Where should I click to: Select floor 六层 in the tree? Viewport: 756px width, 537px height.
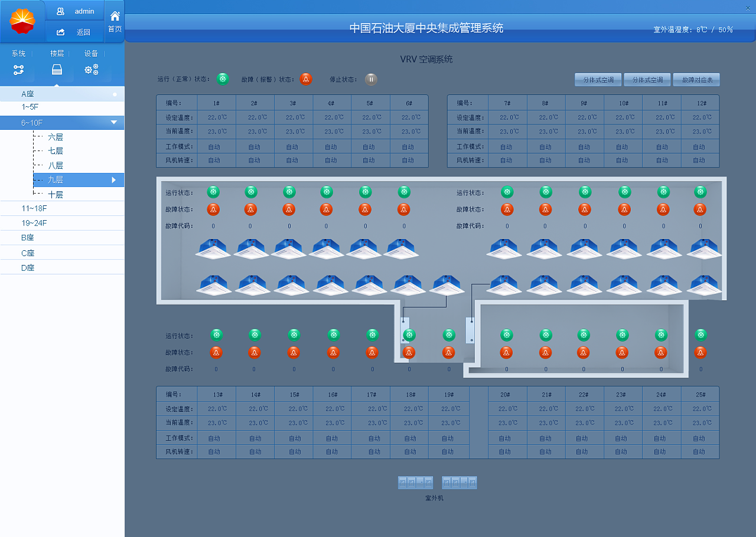click(56, 137)
